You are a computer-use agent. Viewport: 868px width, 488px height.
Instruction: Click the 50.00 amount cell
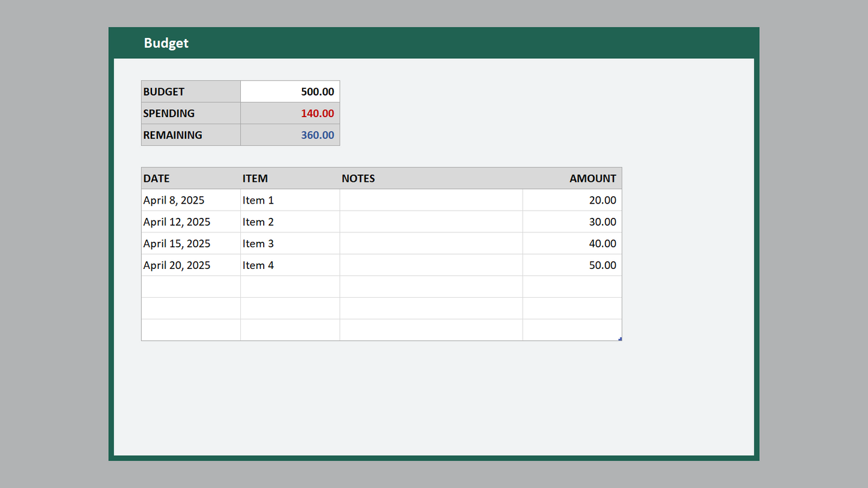point(572,265)
